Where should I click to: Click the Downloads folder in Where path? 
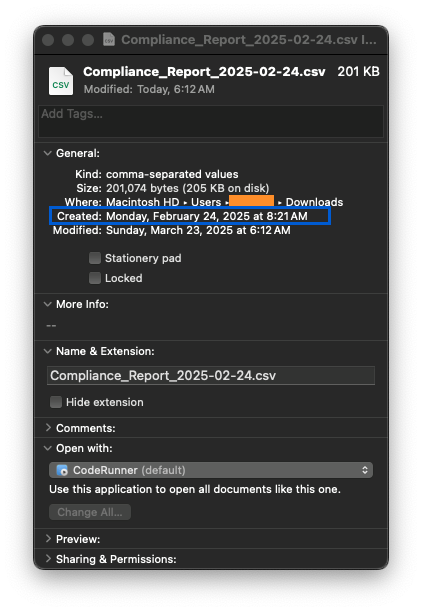[314, 202]
